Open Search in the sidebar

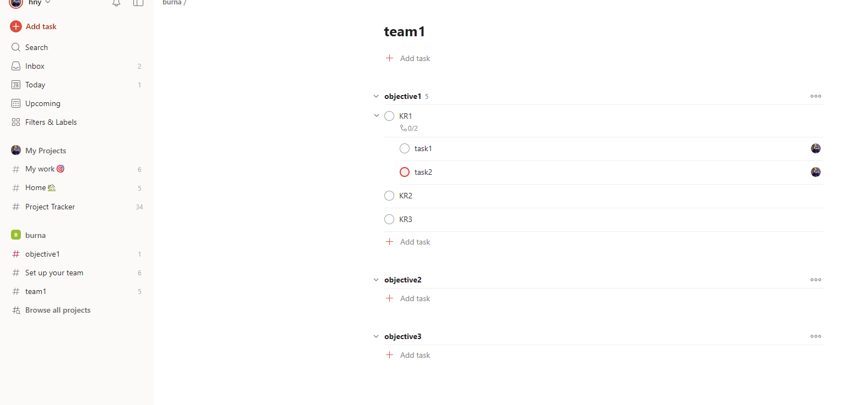[36, 47]
